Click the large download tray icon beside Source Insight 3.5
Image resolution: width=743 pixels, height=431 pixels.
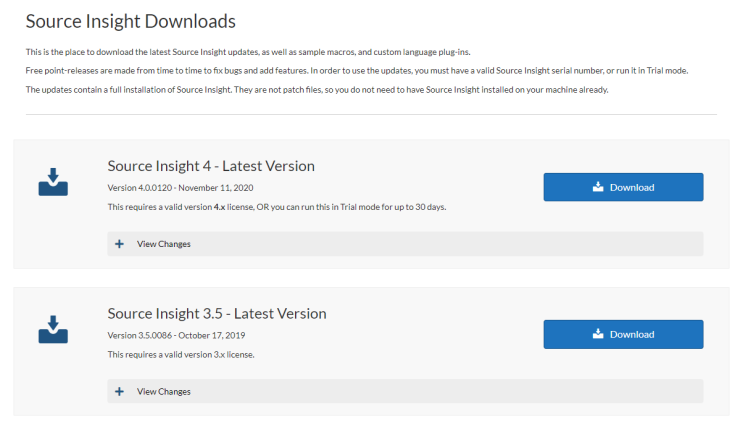[x=53, y=329]
